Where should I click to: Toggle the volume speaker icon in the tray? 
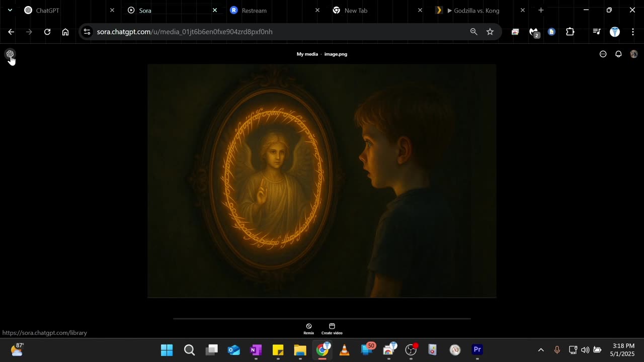coord(585,350)
